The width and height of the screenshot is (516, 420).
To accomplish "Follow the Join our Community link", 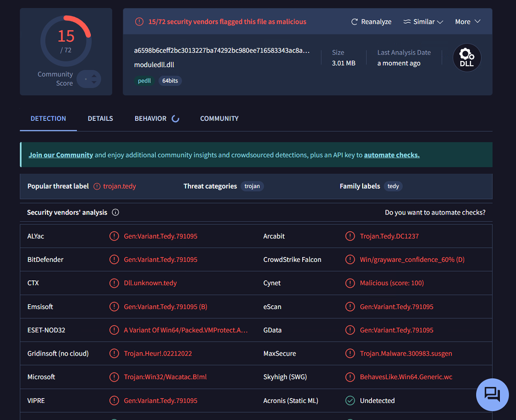I will (61, 155).
